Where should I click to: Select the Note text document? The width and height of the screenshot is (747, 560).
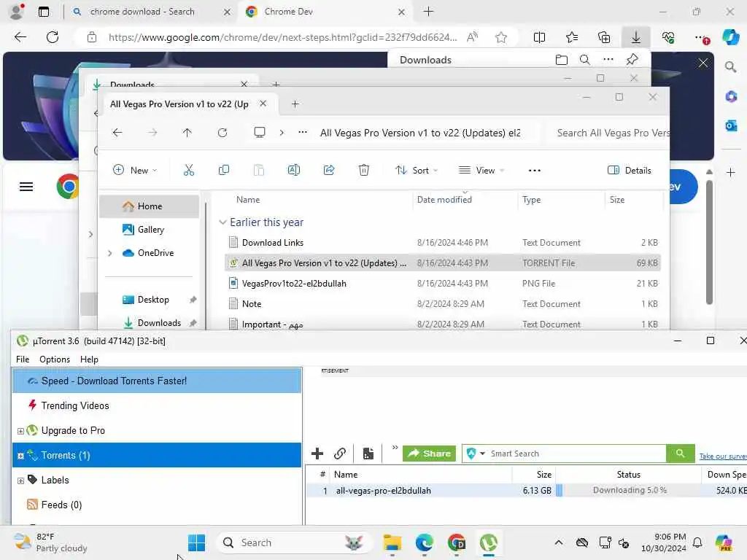(443, 304)
